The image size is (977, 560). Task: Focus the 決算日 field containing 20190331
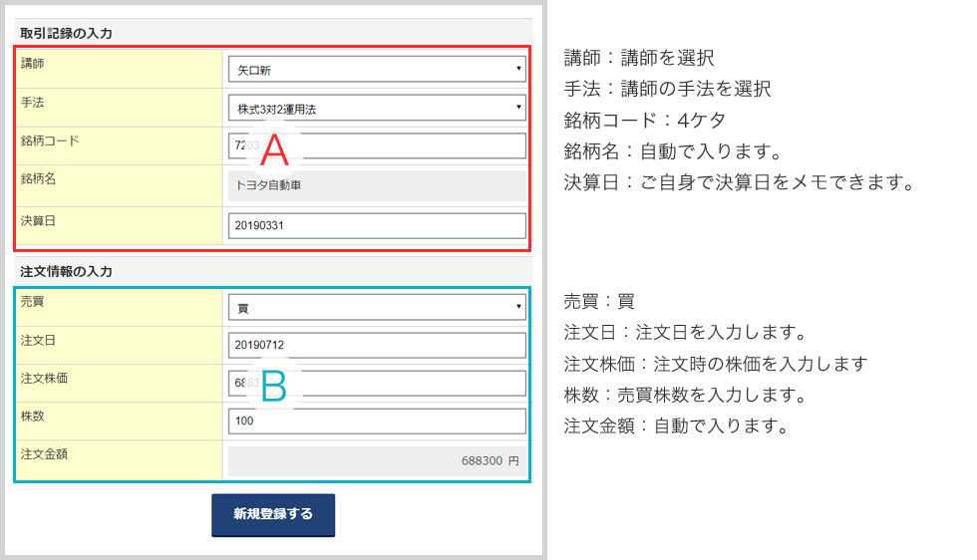376,226
